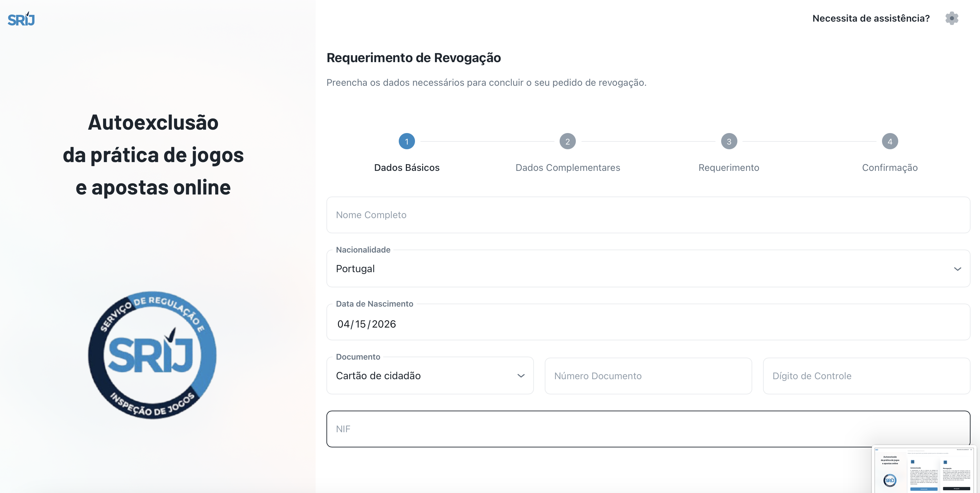Focus the Dígito de Controle input field

tap(866, 376)
